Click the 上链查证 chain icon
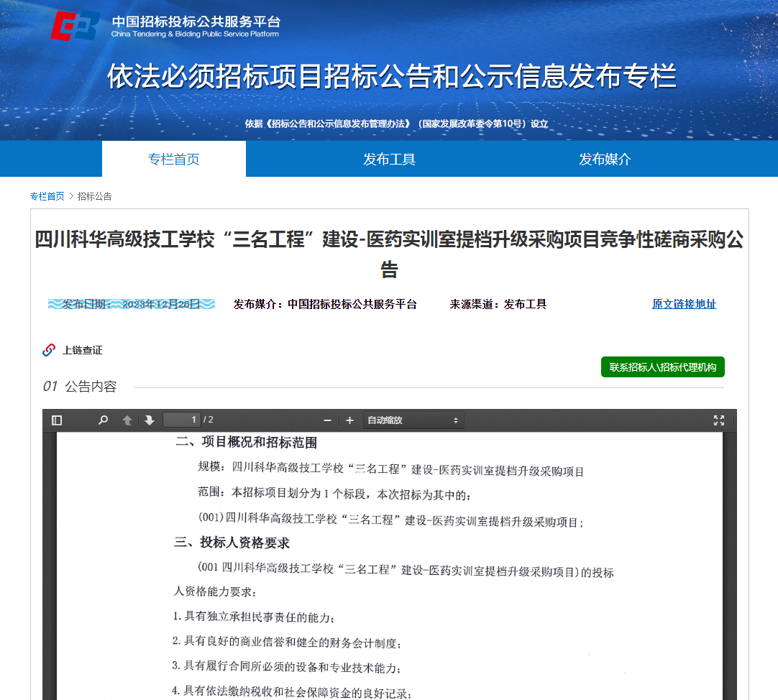 49,350
